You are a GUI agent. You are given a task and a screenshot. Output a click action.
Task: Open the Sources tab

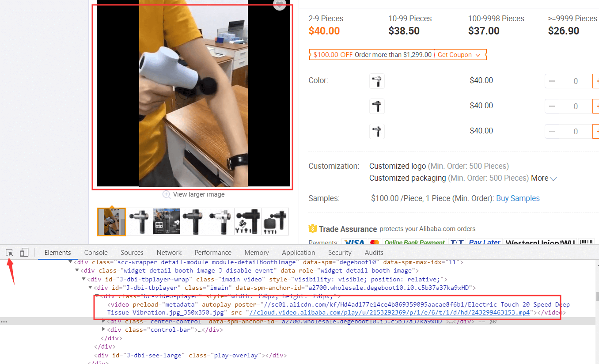(x=132, y=253)
